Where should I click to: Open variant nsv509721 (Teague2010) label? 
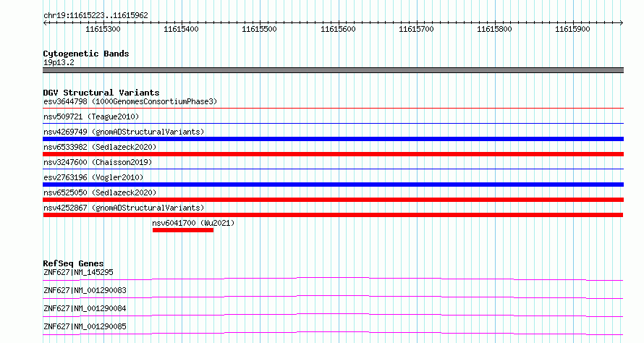point(91,117)
